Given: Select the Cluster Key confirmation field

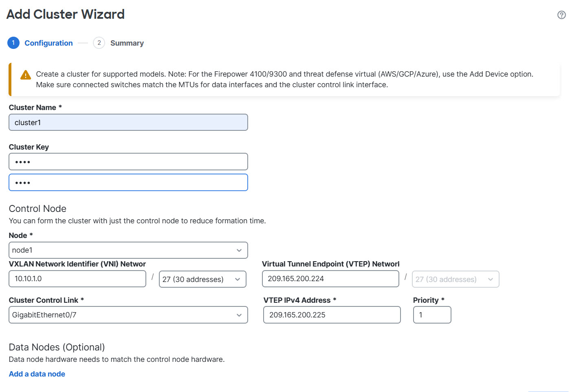Looking at the screenshot, I should [128, 182].
